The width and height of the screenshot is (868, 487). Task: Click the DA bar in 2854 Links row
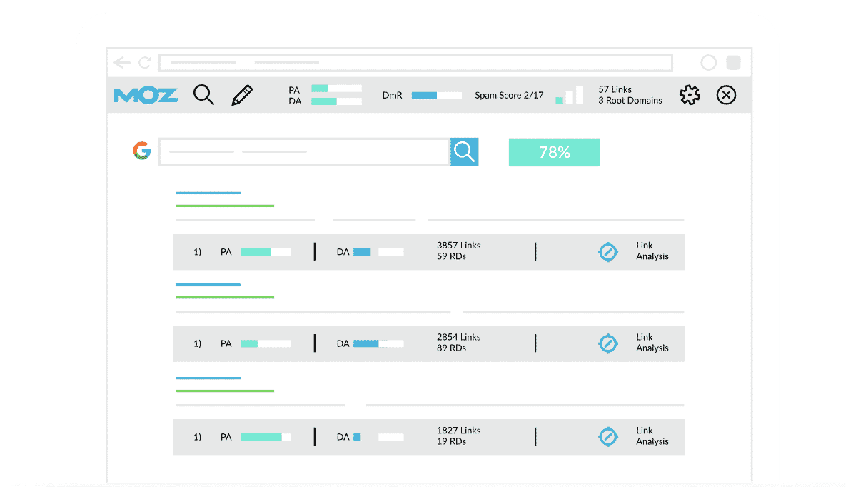378,343
